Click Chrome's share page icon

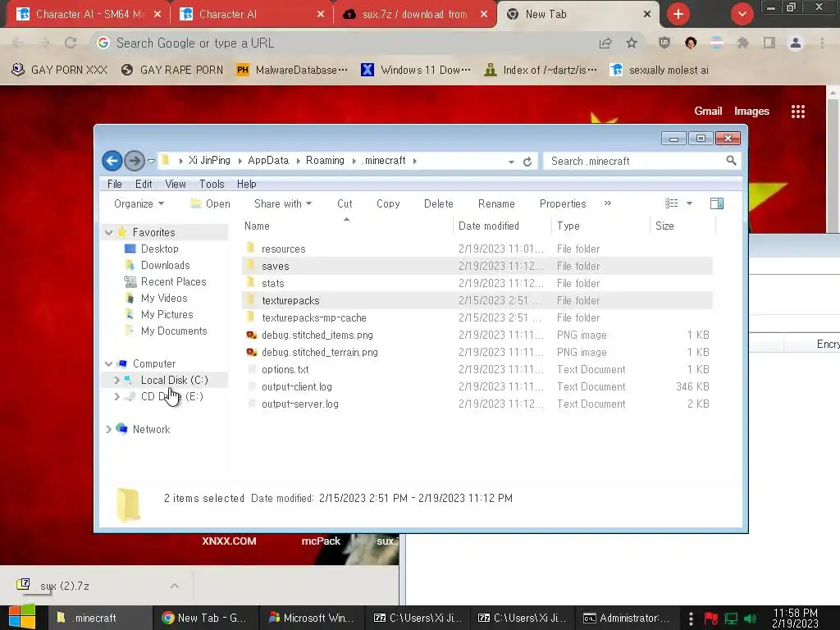pyautogui.click(x=605, y=43)
